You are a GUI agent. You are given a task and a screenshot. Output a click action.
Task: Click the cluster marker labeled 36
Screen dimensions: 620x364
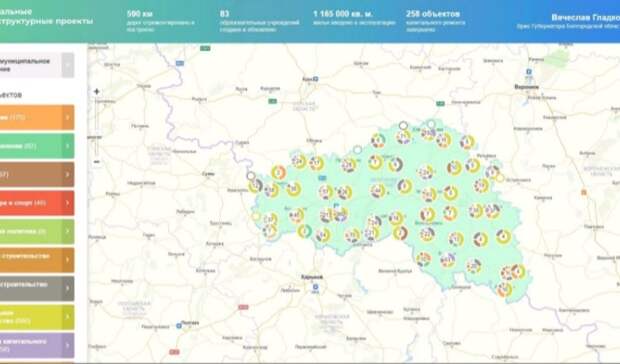click(294, 189)
